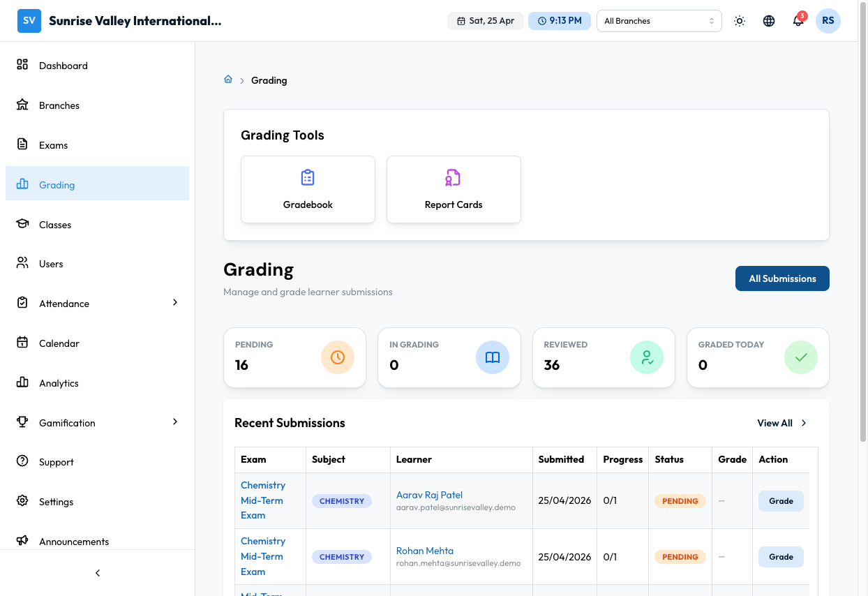Click PENDING status in Aarav's row
868x596 pixels.
click(680, 501)
